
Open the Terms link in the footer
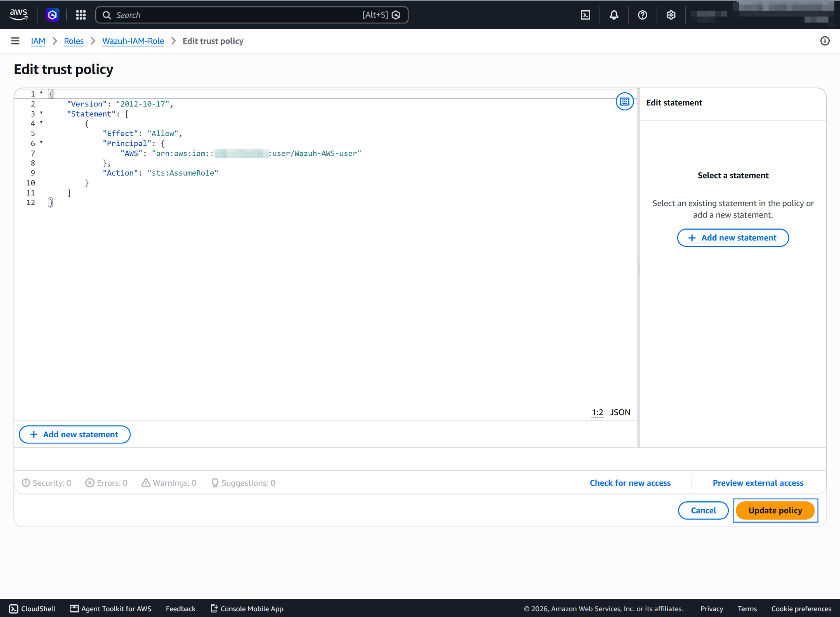[747, 609]
